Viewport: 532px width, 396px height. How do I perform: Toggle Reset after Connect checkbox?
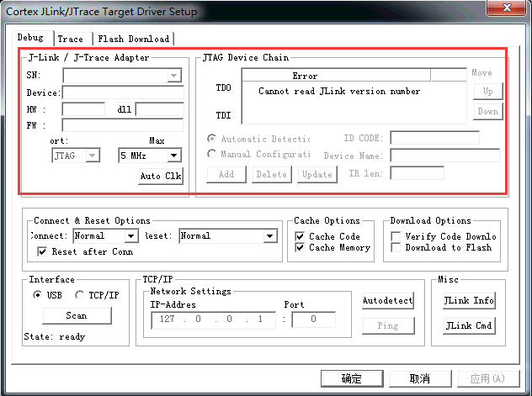tap(42, 251)
